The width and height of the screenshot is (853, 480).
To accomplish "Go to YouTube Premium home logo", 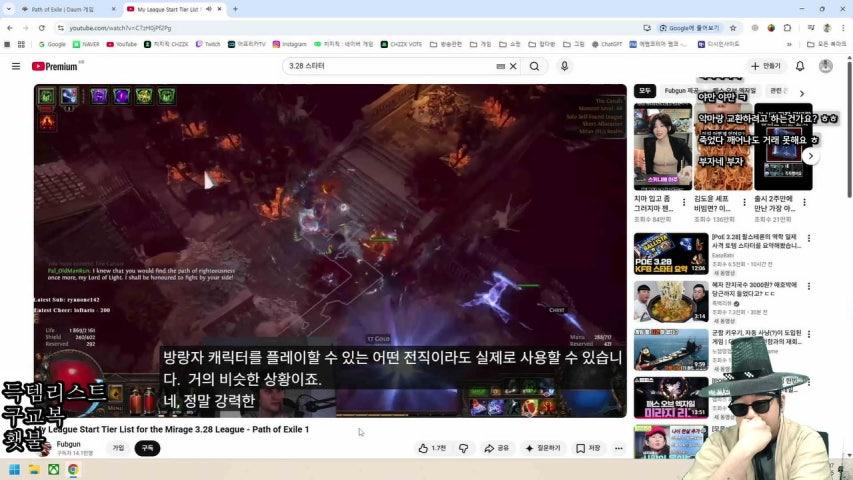I will 54,66.
